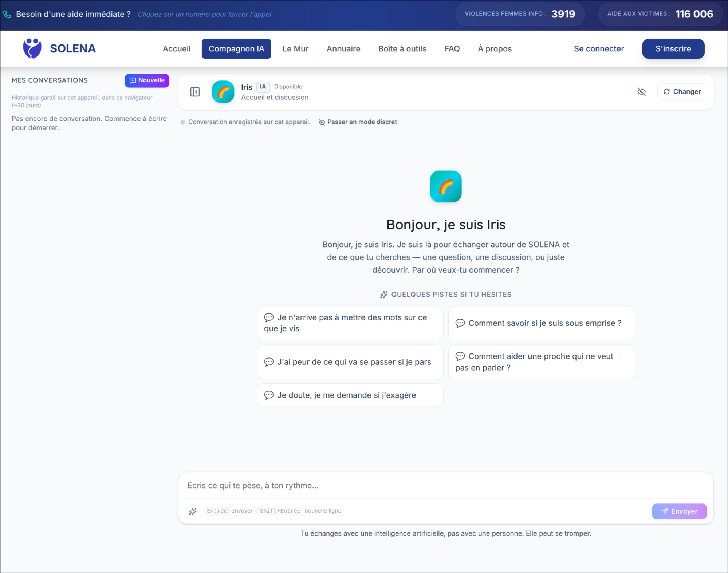Click the S'inscrire button
The width and height of the screenshot is (728, 573).
[673, 48]
